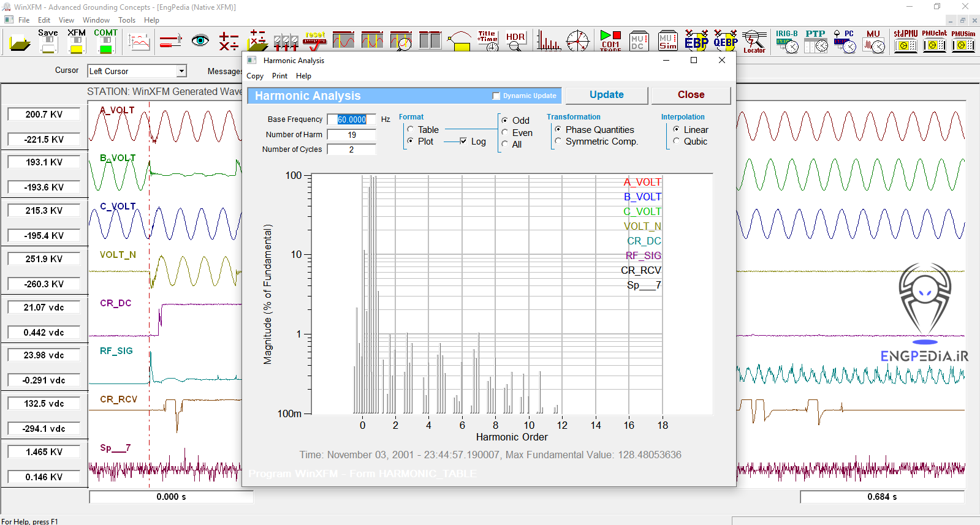Open the phasor circle diagram icon

pos(577,41)
